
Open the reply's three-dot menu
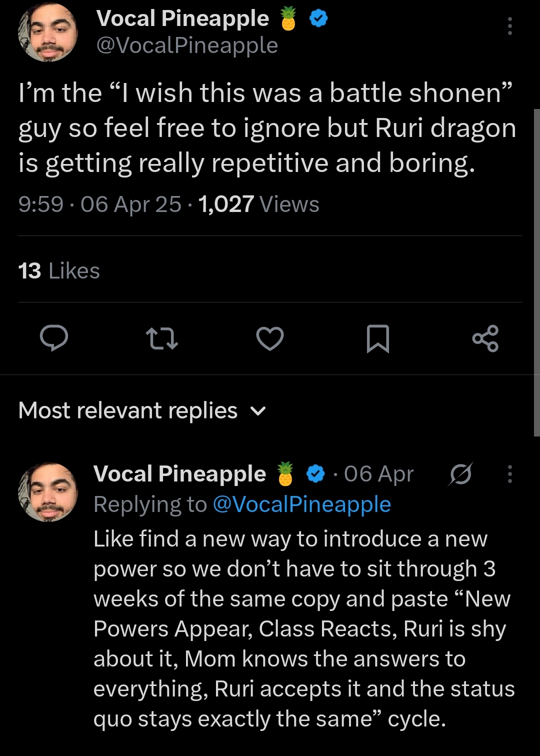click(509, 474)
